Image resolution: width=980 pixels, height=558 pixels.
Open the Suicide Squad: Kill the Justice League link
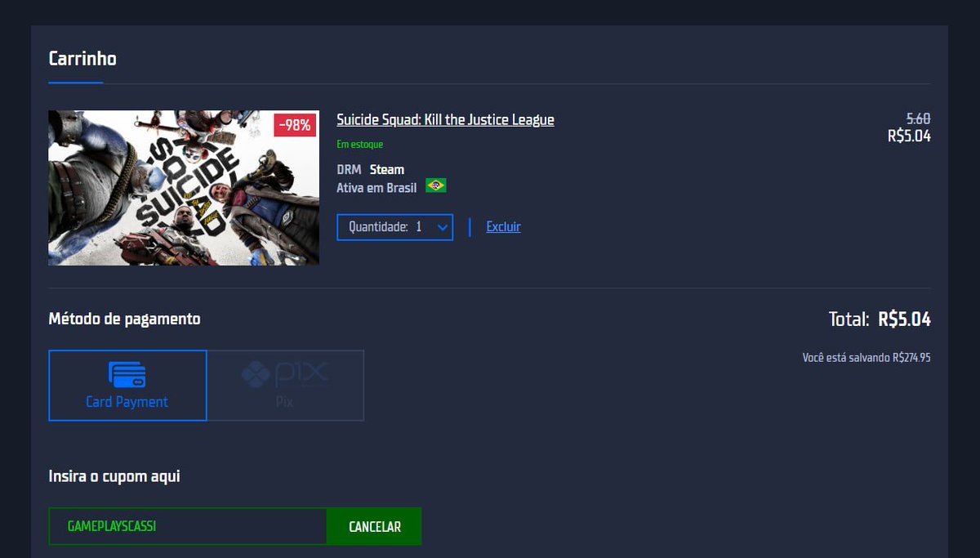(x=445, y=120)
